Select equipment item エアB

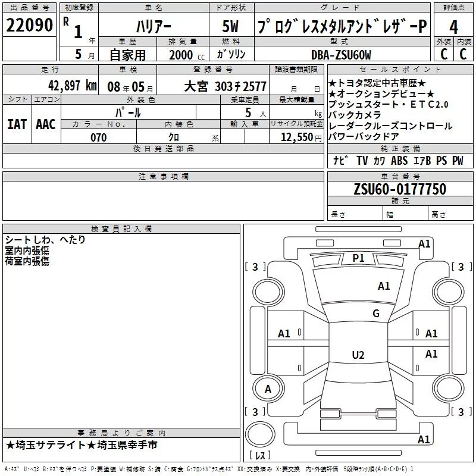[x=422, y=160]
